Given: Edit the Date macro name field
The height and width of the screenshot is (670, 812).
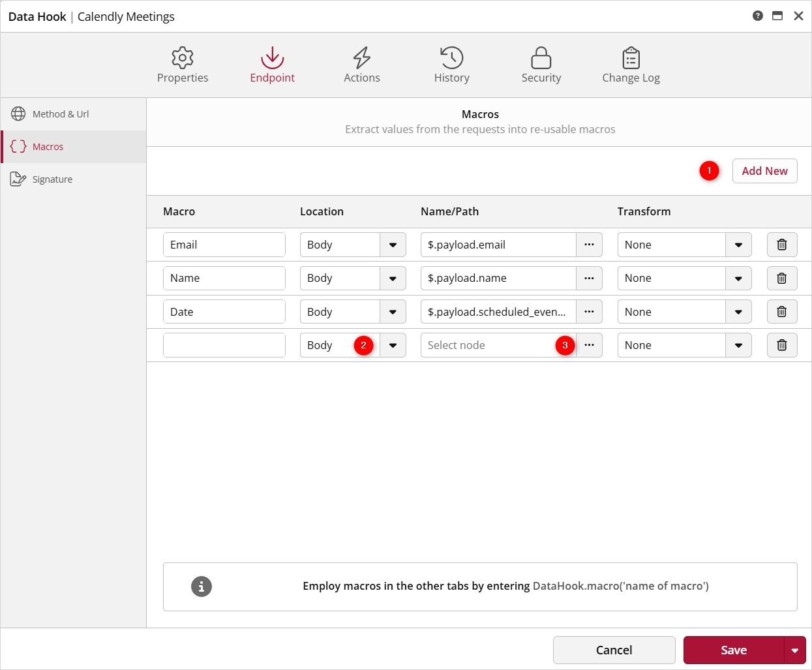Looking at the screenshot, I should click(224, 312).
